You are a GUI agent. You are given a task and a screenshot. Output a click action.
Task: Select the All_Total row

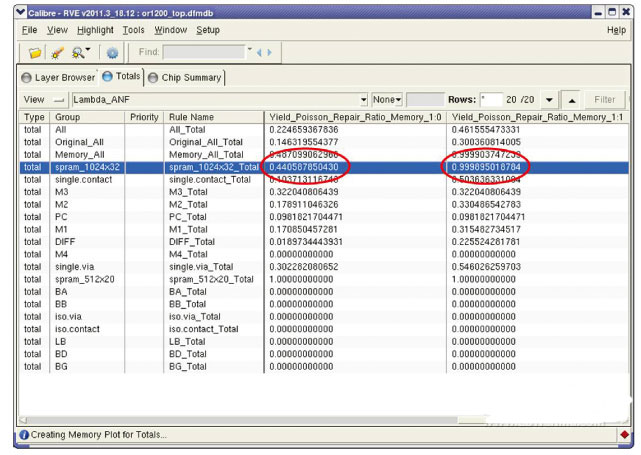pos(324,130)
